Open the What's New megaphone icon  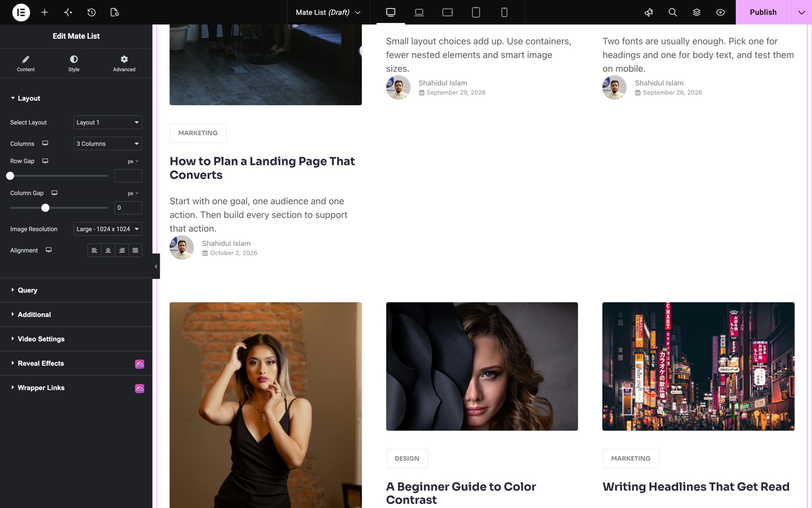[649, 12]
